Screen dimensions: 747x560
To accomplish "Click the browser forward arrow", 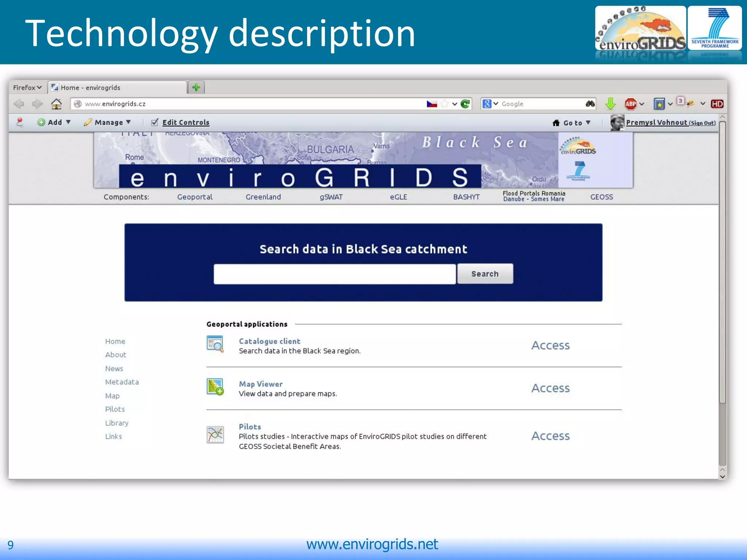I will click(37, 104).
